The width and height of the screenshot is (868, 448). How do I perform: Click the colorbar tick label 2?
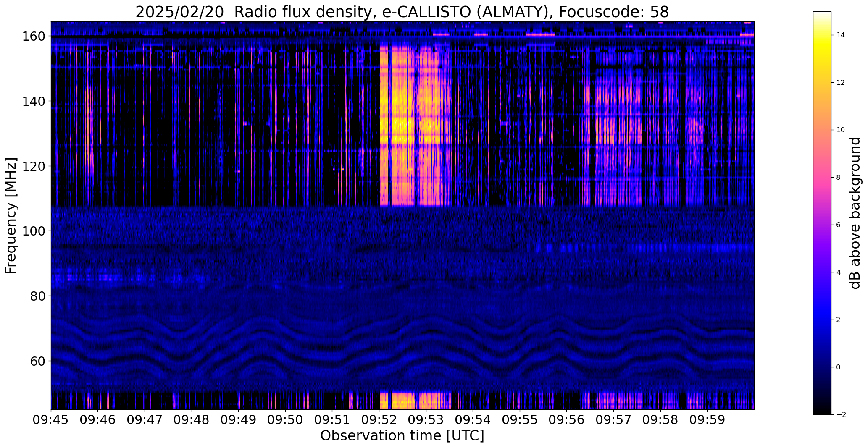(x=839, y=320)
